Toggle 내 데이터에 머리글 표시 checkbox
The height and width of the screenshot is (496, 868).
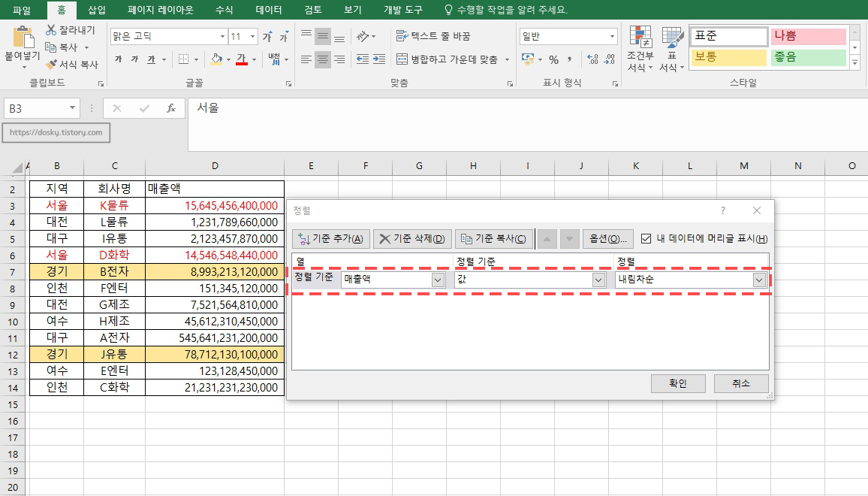(x=646, y=239)
